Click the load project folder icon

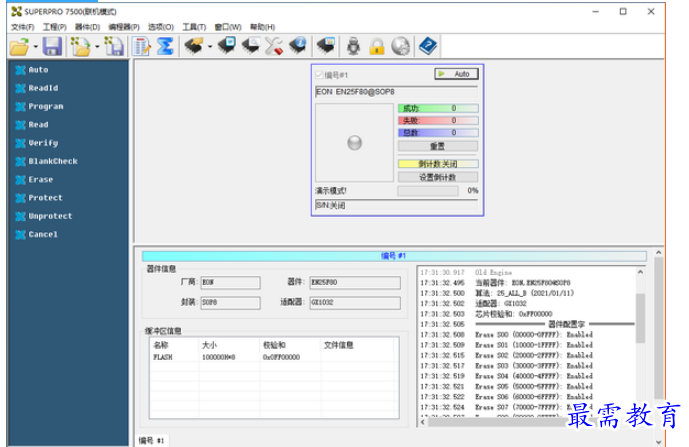81,46
